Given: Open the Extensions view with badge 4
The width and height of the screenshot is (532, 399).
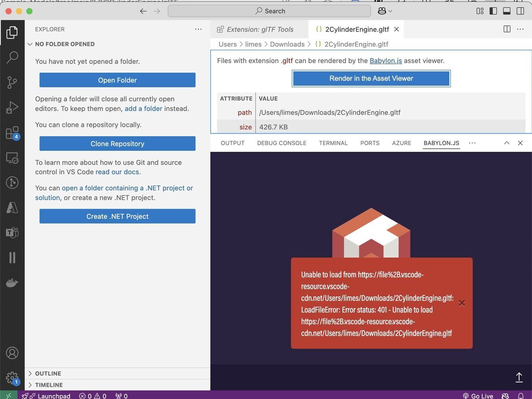Looking at the screenshot, I should click(x=12, y=133).
